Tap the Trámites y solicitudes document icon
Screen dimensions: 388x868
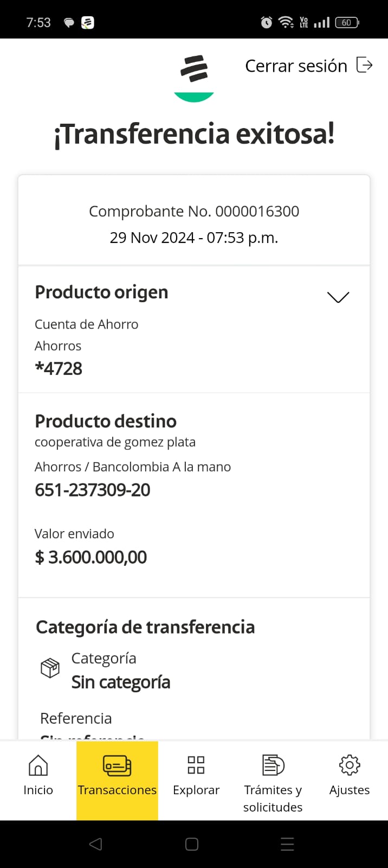click(273, 765)
